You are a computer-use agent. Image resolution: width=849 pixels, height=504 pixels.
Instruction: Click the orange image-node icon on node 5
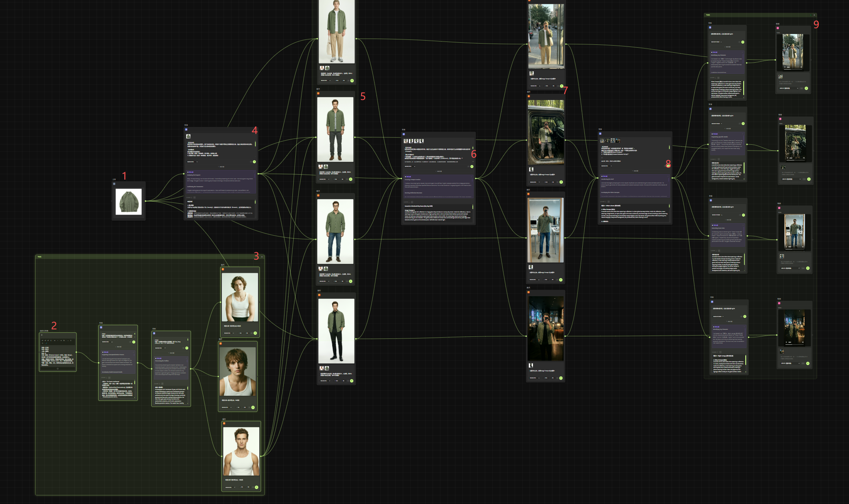[x=318, y=93]
